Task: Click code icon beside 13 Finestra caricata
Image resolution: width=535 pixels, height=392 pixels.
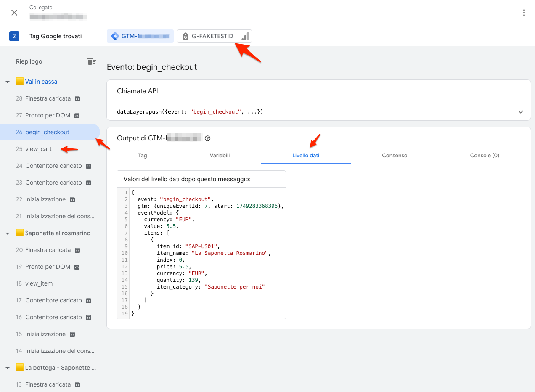Action: (x=77, y=385)
